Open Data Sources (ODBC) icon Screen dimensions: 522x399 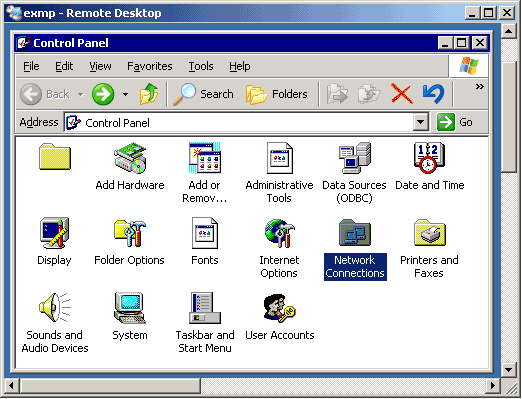355,158
